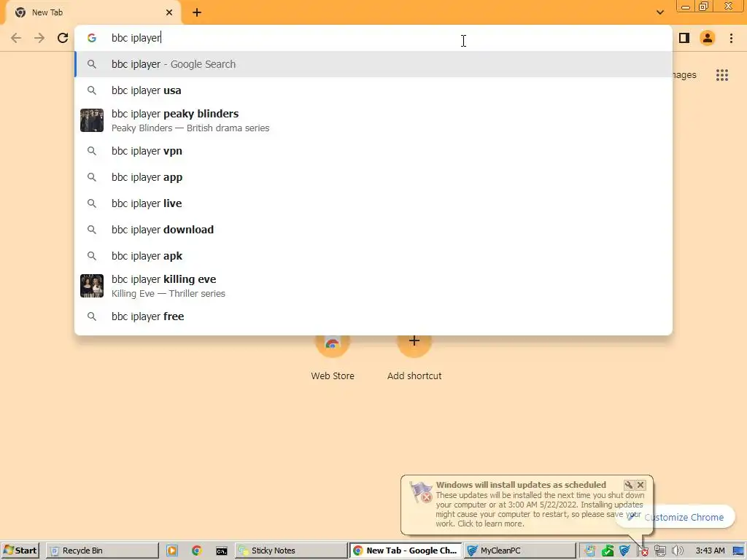The height and width of the screenshot is (560, 747).
Task: Click the omnibox text field
Action: (x=373, y=38)
